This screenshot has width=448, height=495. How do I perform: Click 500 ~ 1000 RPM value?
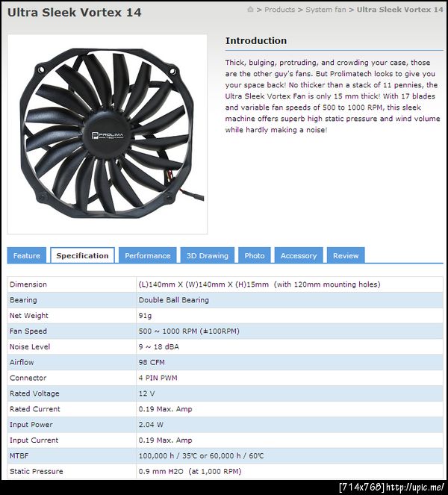coord(189,331)
